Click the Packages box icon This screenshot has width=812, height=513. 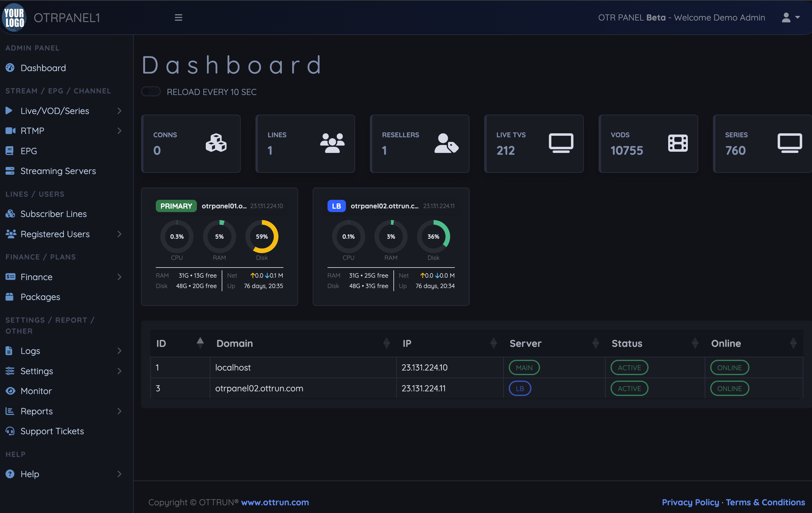(10, 297)
